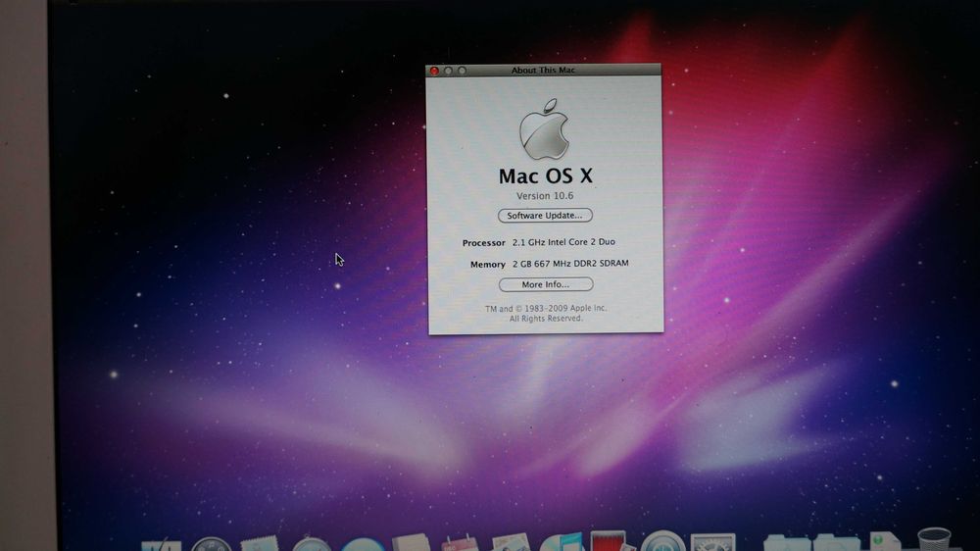The height and width of the screenshot is (551, 980).
Task: Click the Mac OS X heading
Action: [546, 175]
